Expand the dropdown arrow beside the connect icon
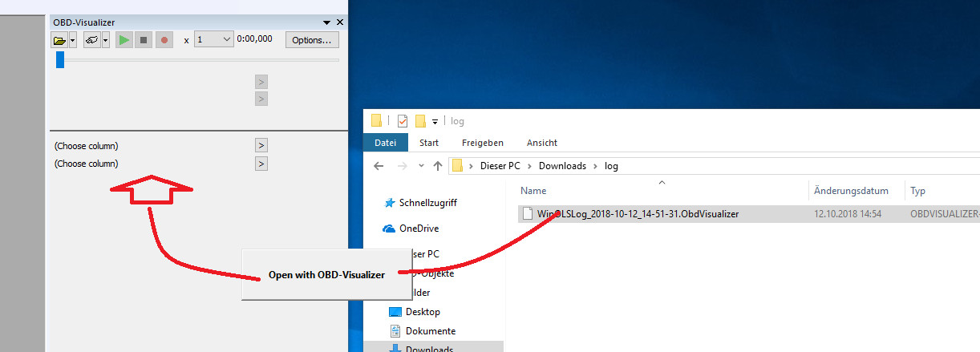This screenshot has width=980, height=352. [x=105, y=39]
